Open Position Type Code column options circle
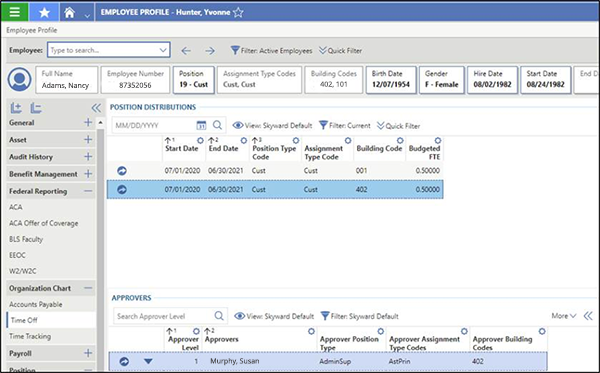Viewport: 600px width, 373px height. 296,140
